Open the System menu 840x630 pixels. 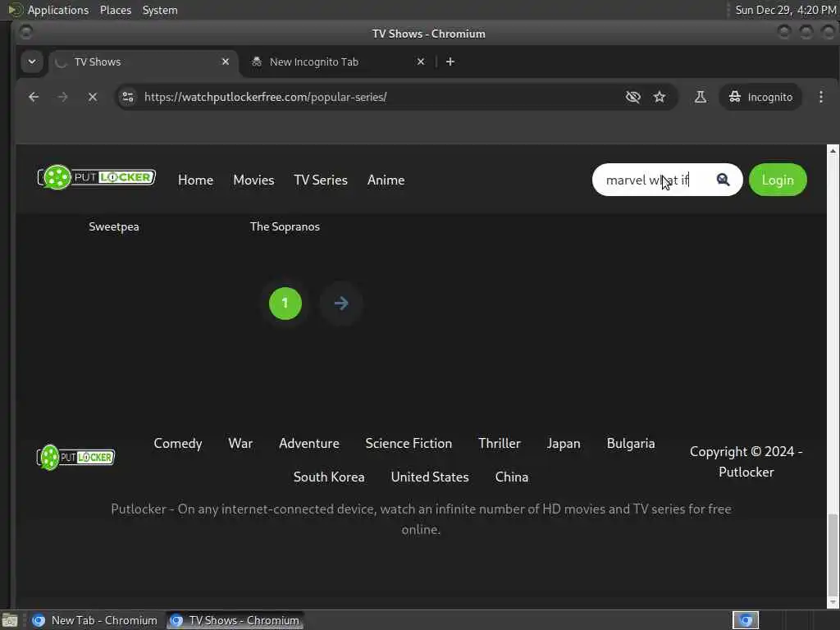tap(160, 10)
